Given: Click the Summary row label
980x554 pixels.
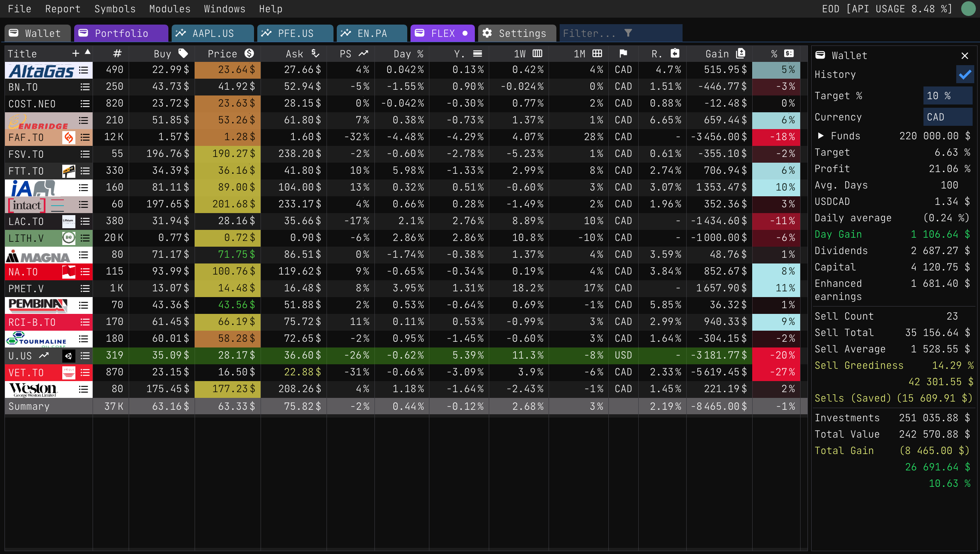Looking at the screenshot, I should coord(29,406).
